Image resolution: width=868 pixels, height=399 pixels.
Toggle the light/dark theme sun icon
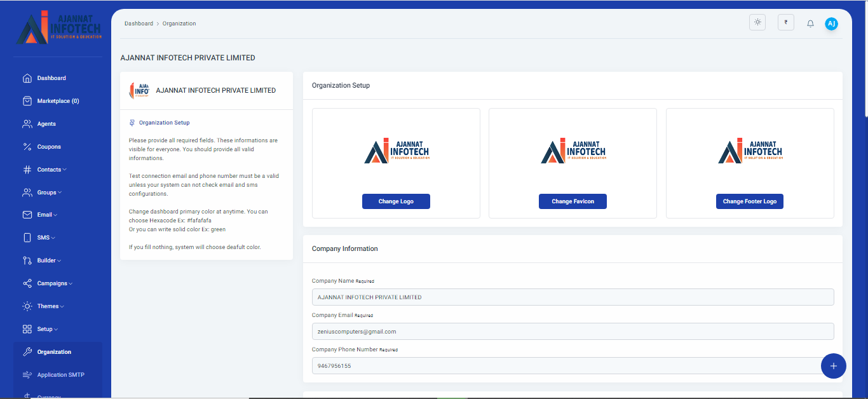click(757, 23)
